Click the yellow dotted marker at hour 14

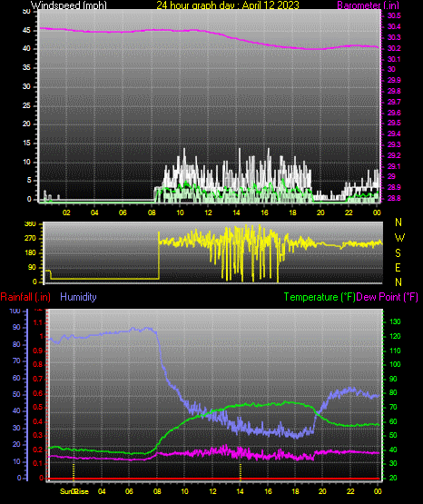(x=241, y=471)
